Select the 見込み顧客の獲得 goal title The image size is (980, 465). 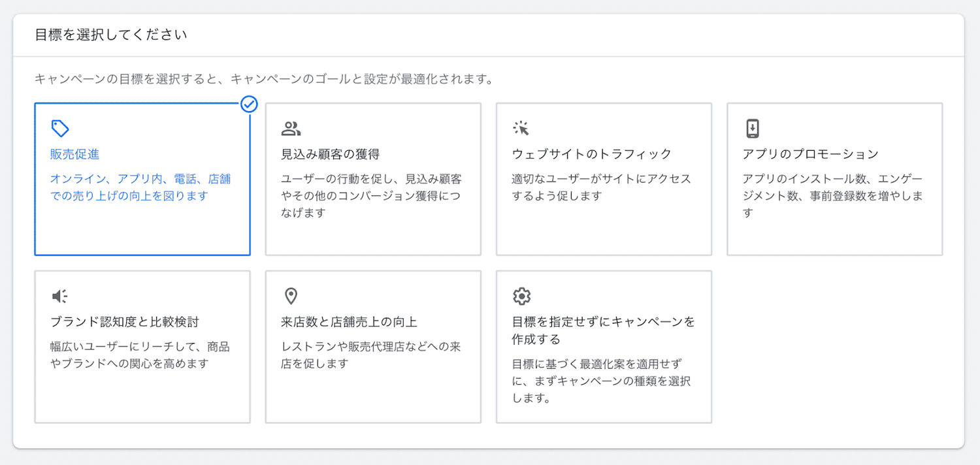pyautogui.click(x=330, y=155)
